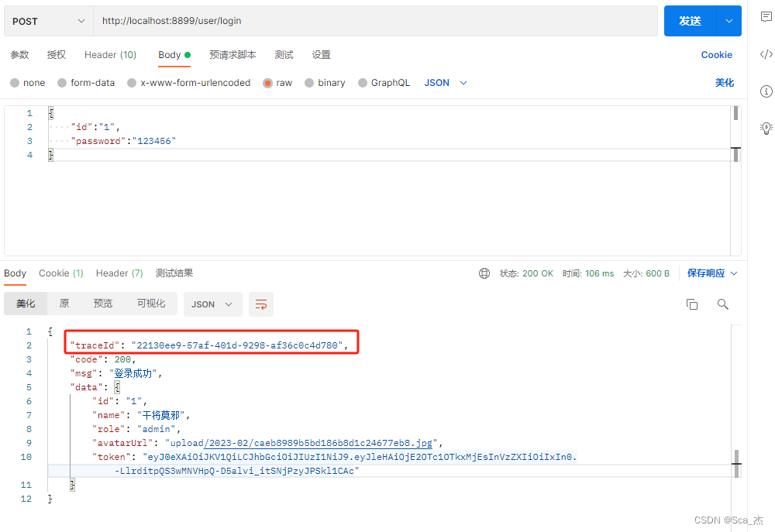Open the code snippet icon
Image resolution: width=775 pixels, height=532 pixels.
tap(766, 54)
